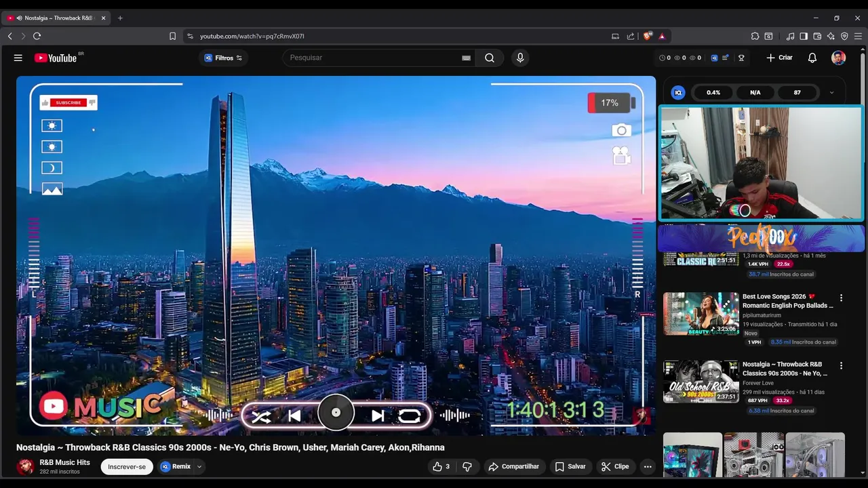Expand the vidIQ stats panel chevron
This screenshot has height=488, width=868.
[x=831, y=92]
